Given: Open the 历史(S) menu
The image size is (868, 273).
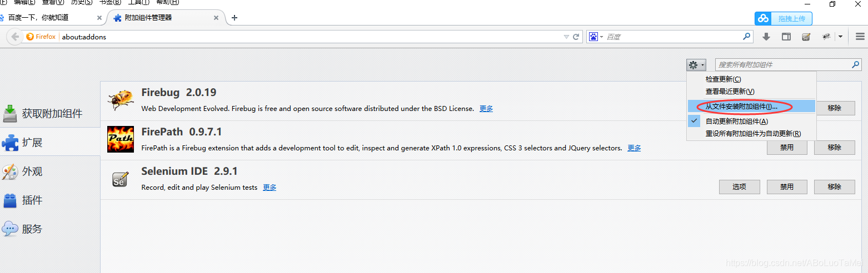Looking at the screenshot, I should click(82, 2).
